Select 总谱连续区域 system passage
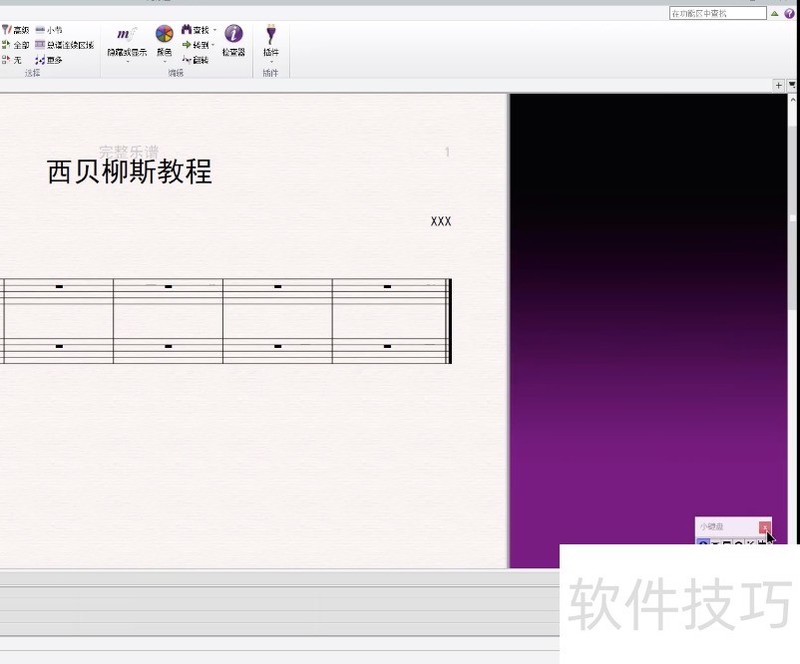Screen dimensions: 800x664 (x=65, y=45)
